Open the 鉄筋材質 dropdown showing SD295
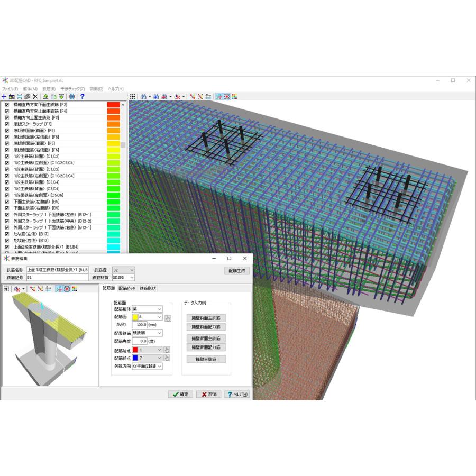Image resolution: width=476 pixels, height=476 pixels. (123, 278)
